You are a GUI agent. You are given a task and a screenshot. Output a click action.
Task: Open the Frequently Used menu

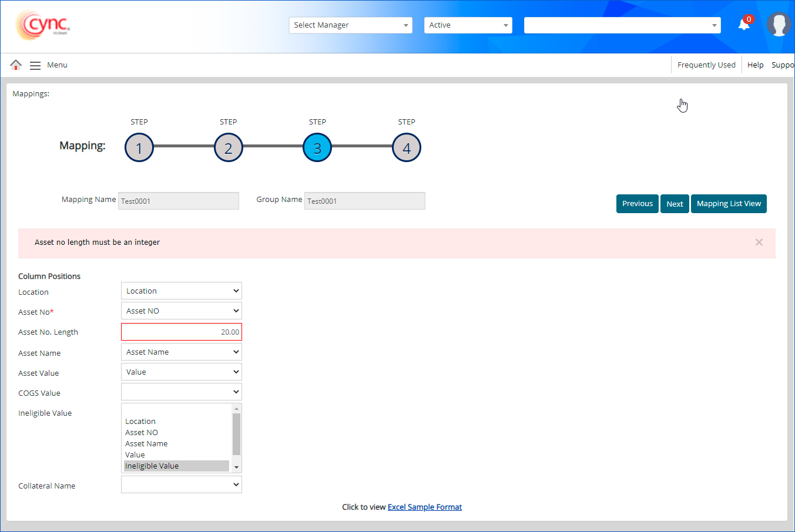point(706,65)
